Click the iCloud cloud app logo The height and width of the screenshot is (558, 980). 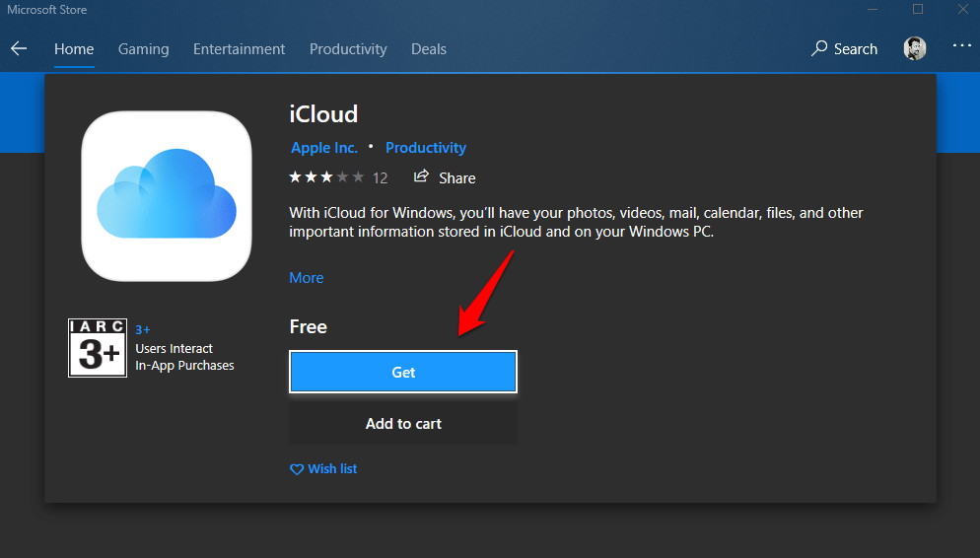tap(167, 196)
